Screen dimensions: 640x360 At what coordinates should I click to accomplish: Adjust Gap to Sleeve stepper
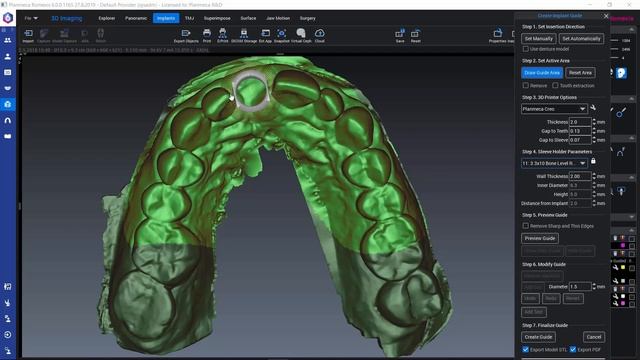click(594, 140)
